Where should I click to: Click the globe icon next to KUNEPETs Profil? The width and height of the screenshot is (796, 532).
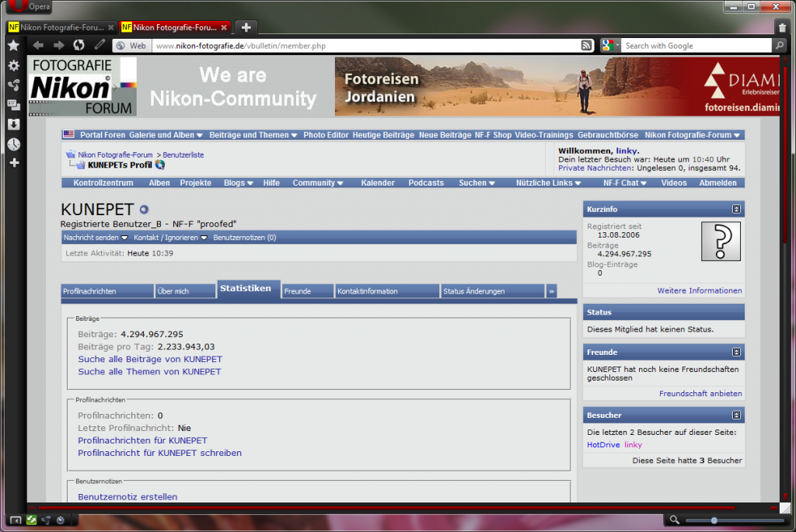pos(160,165)
